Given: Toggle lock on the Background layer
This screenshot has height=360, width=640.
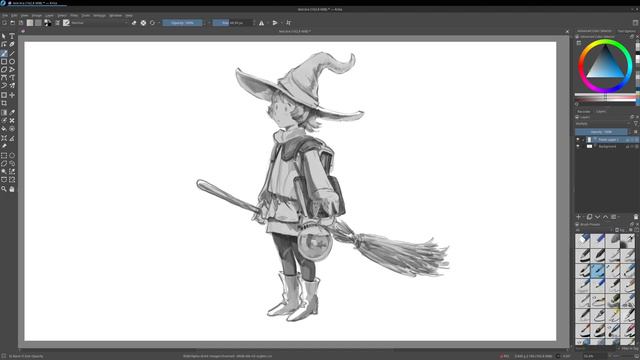Looking at the screenshot, I should 628,146.
